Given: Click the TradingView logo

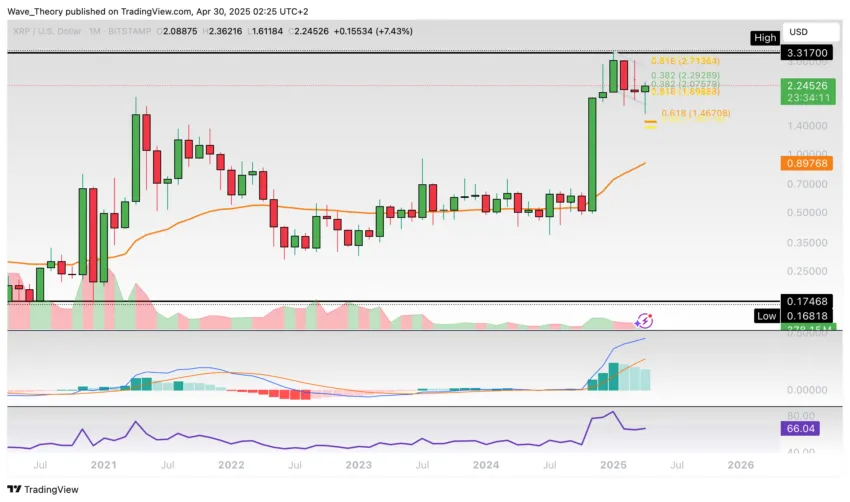Looking at the screenshot, I should 43,490.
